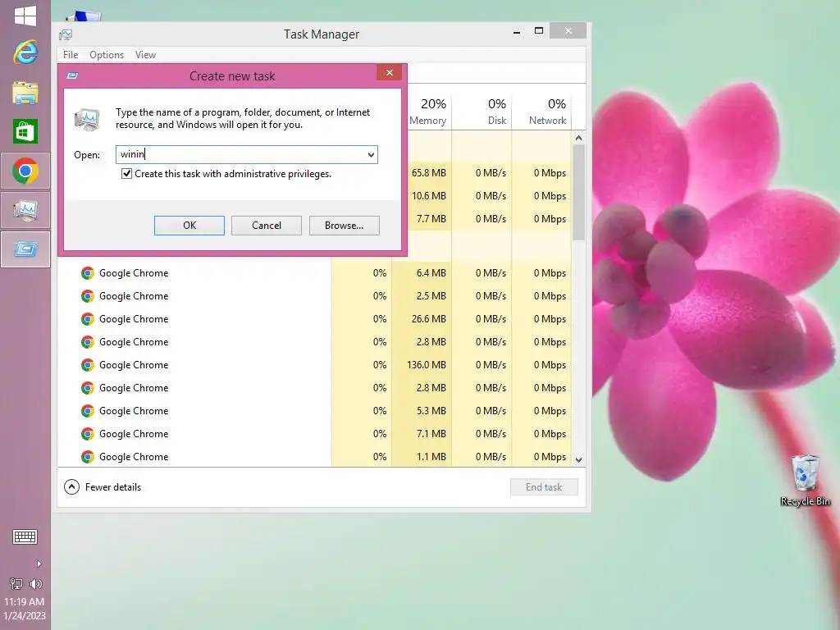Confirm the dialog with OK
Viewport: 840px width, 630px height.
coord(189,226)
